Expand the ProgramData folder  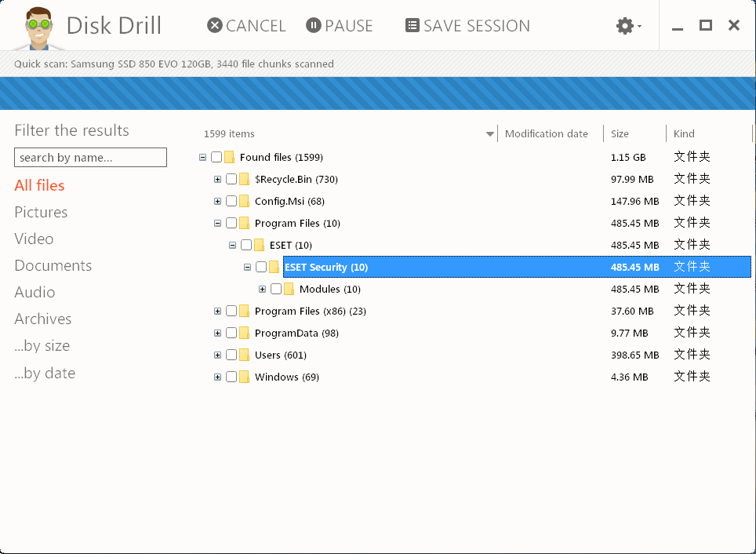pyautogui.click(x=217, y=333)
